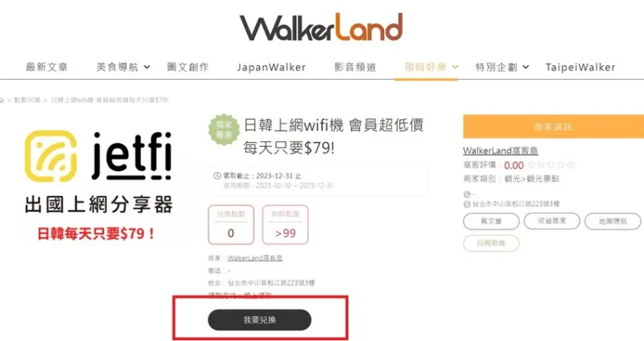Click the 寫文章 button
The height and width of the screenshot is (341, 644).
(491, 222)
